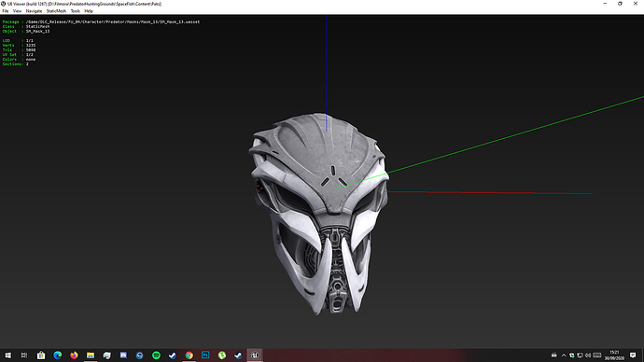This screenshot has width=644, height=362.
Task: Open the View menu
Action: click(x=17, y=11)
